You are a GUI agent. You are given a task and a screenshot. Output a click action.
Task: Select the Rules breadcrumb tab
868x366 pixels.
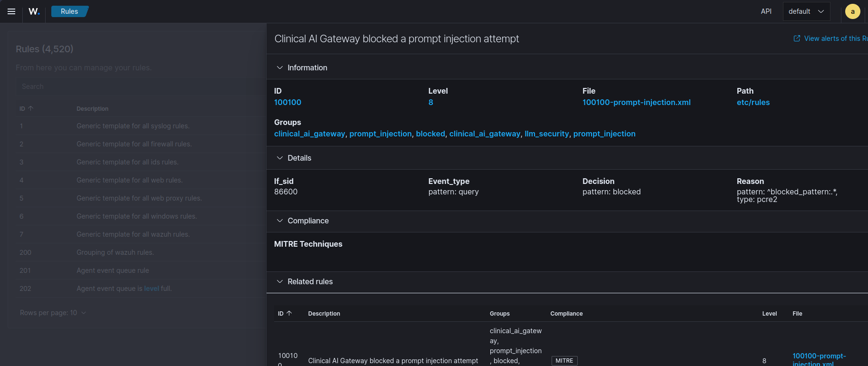(69, 11)
